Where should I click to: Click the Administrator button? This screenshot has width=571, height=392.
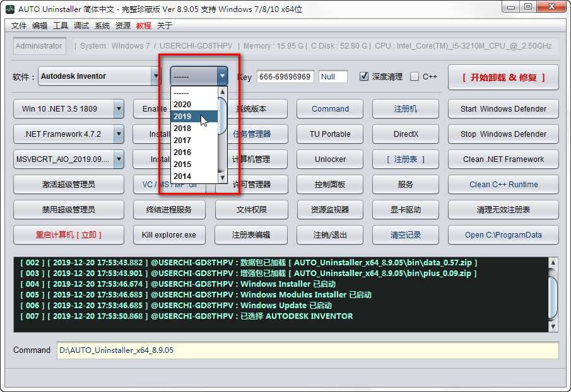[x=39, y=46]
